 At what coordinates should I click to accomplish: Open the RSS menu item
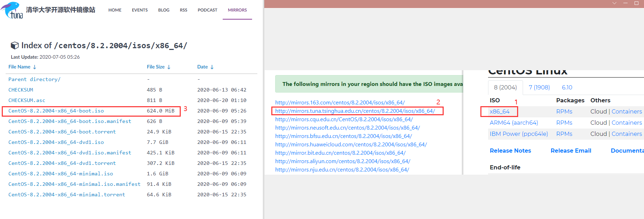click(x=184, y=10)
